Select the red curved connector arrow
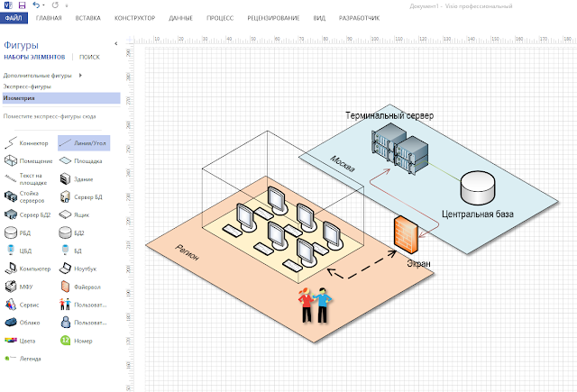Image resolution: width=577 pixels, height=392 pixels. tap(404, 203)
